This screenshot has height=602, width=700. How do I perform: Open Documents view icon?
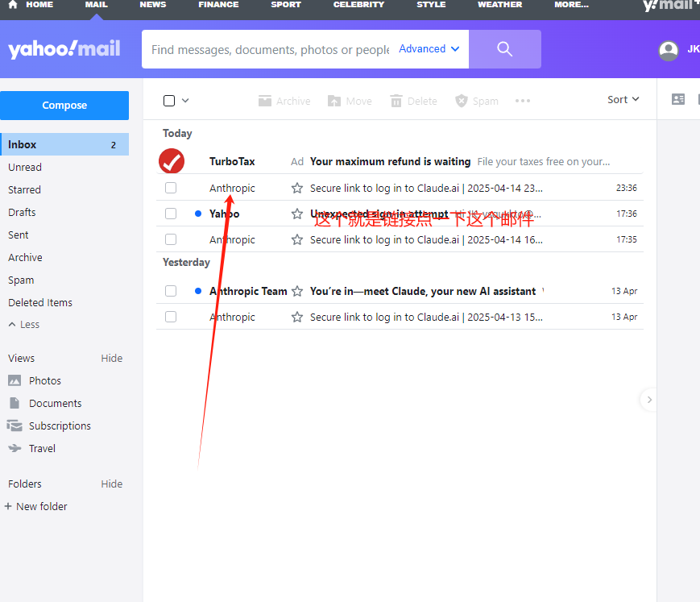14,403
